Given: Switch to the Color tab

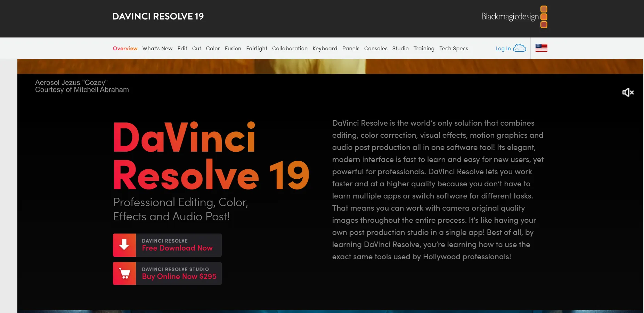Looking at the screenshot, I should 213,49.
